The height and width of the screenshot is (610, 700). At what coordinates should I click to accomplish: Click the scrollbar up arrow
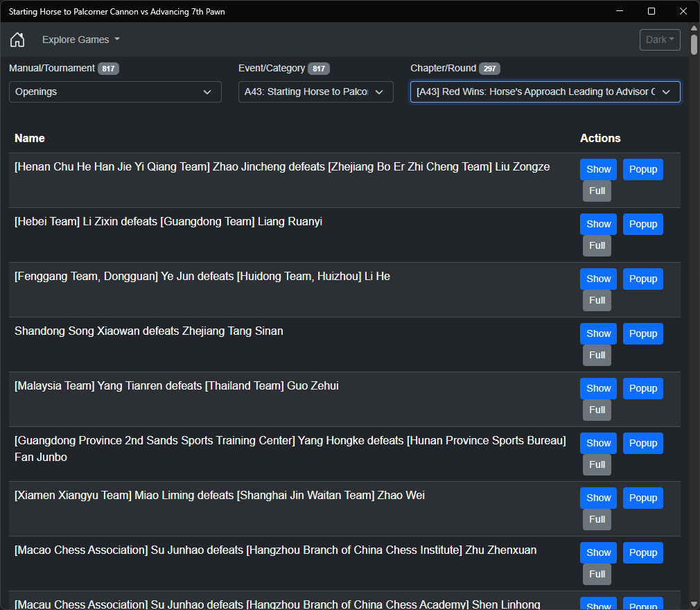click(694, 28)
